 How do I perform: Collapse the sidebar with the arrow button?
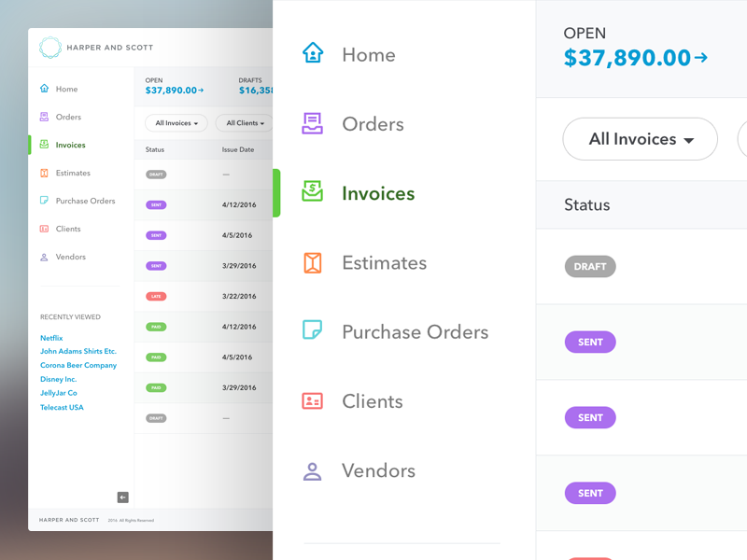coord(123,497)
